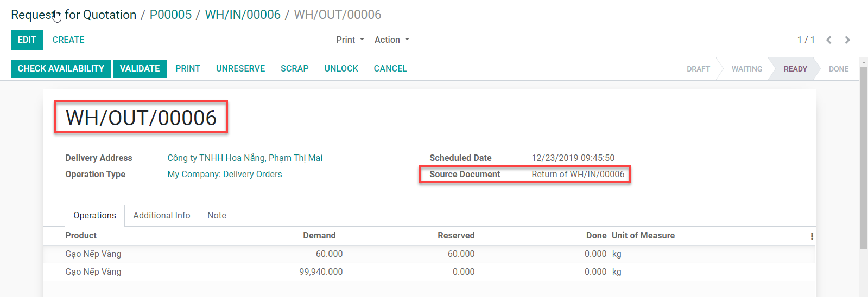Open the P00005 breadcrumb link

click(170, 15)
